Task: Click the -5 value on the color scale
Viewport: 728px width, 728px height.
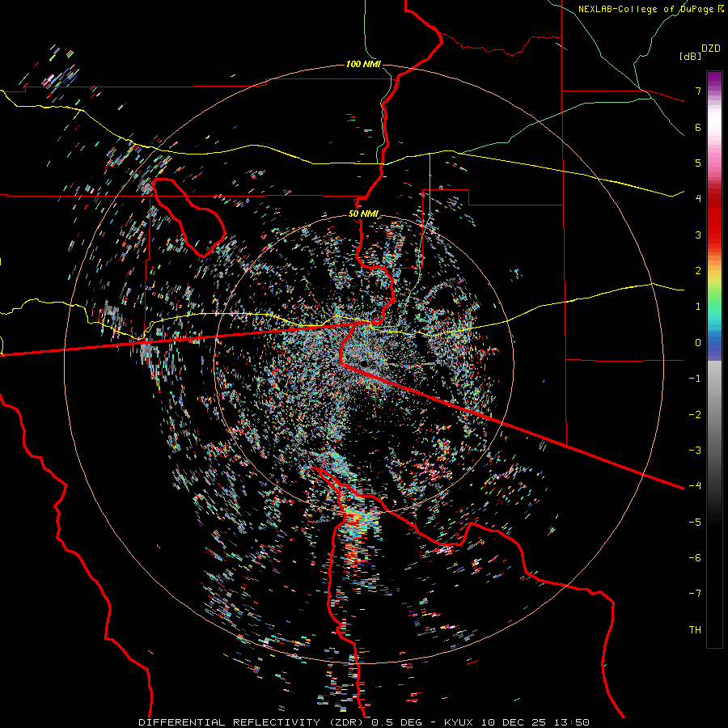Action: pos(695,523)
